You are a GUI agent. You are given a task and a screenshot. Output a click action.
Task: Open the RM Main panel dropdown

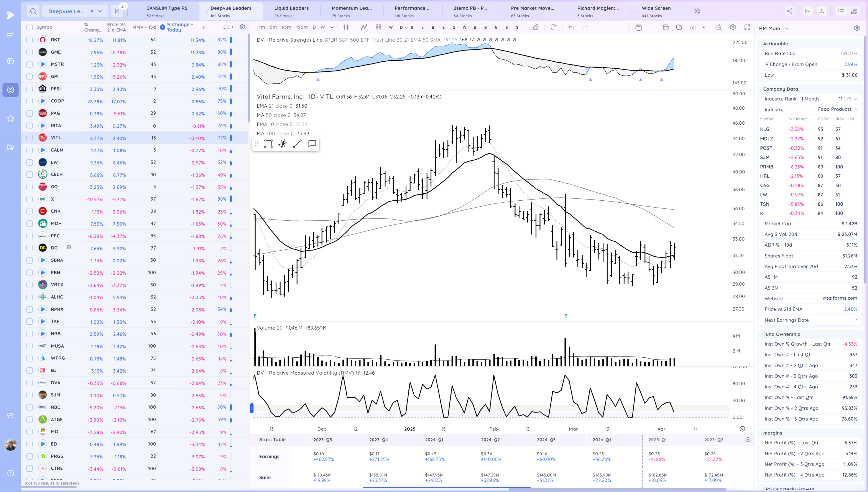click(786, 28)
